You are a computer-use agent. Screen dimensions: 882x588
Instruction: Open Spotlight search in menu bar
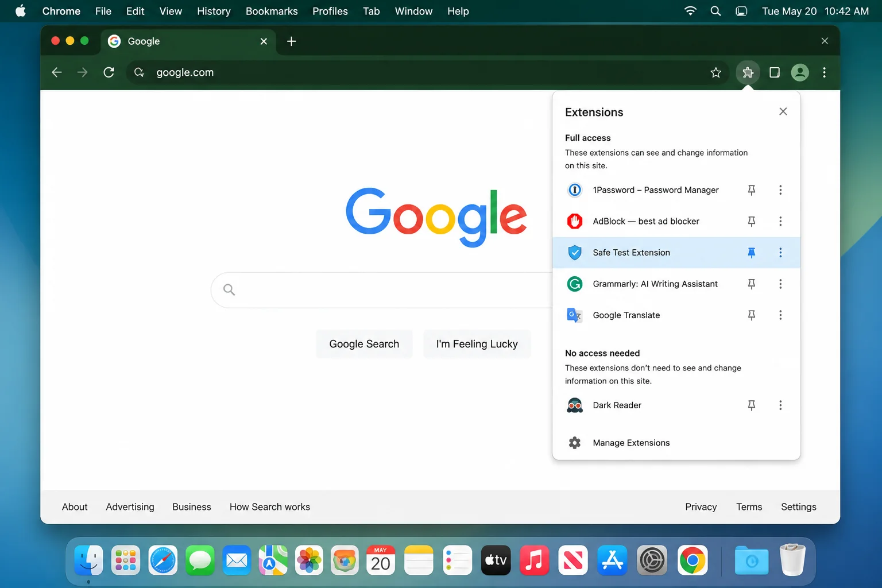715,11
